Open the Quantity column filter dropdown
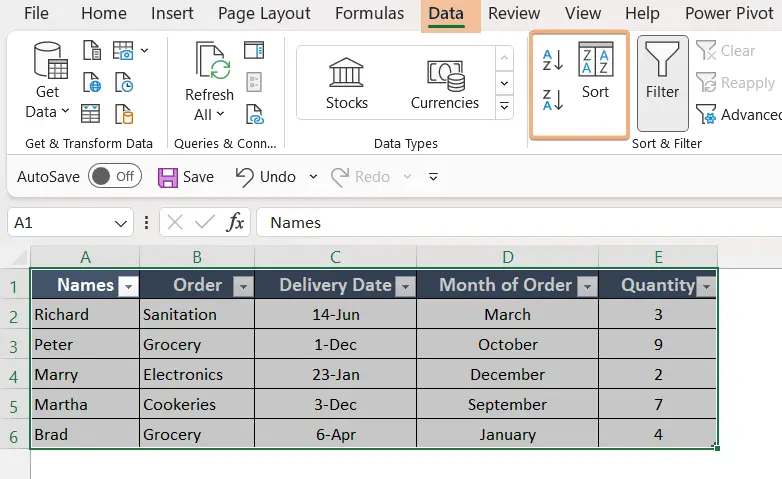 [x=706, y=286]
